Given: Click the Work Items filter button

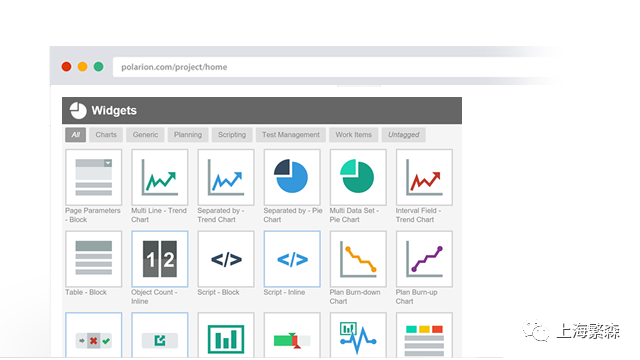Looking at the screenshot, I should [353, 135].
